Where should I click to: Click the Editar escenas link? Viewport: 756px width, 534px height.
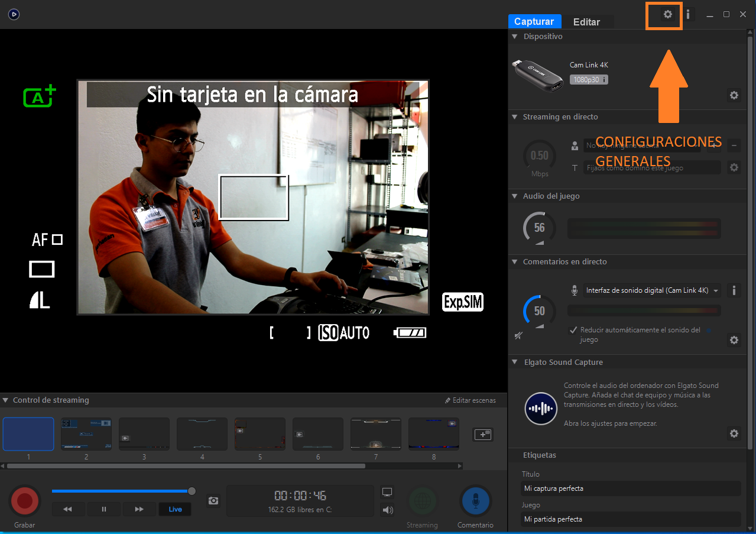click(x=471, y=400)
